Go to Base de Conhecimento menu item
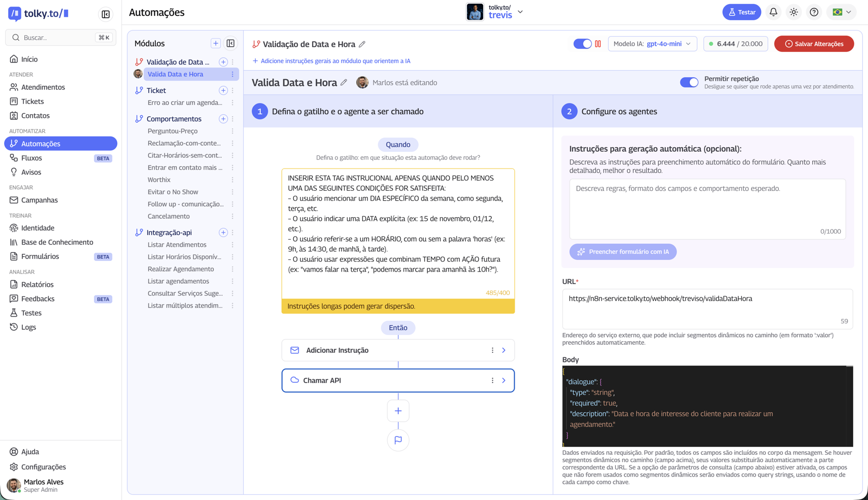Viewport: 868px width, 500px height. click(x=57, y=242)
